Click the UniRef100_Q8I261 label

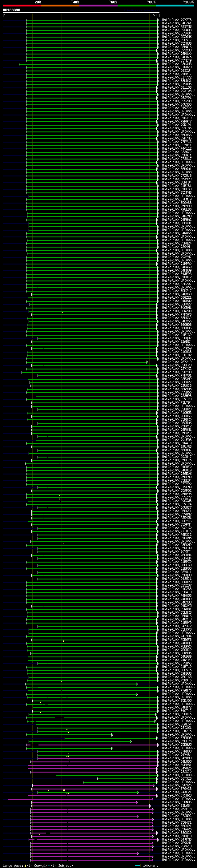[x=176, y=728]
